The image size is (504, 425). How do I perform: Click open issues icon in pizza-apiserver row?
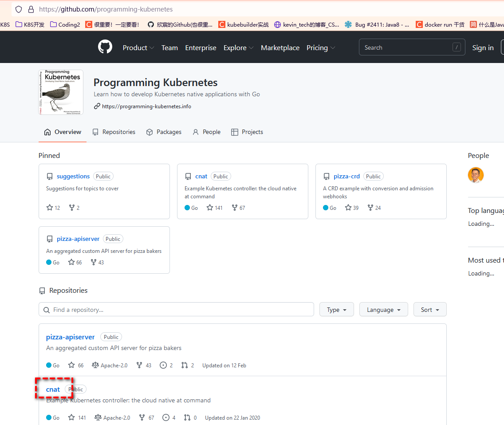pos(163,365)
